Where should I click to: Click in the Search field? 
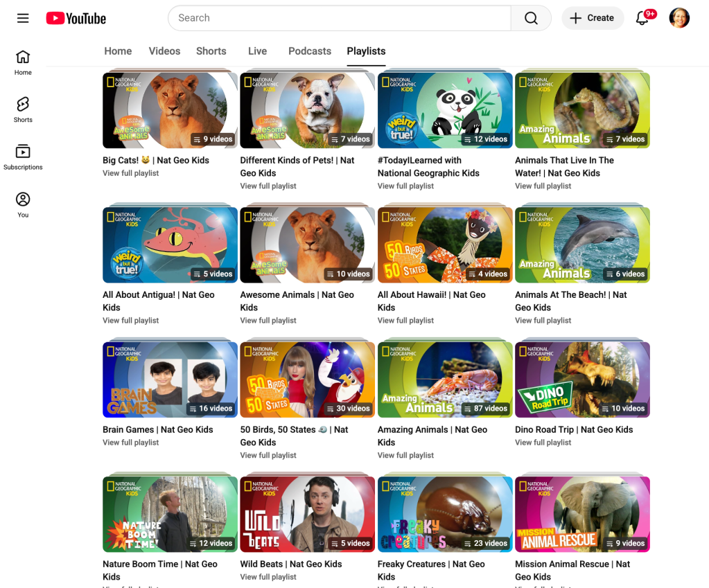pos(340,18)
